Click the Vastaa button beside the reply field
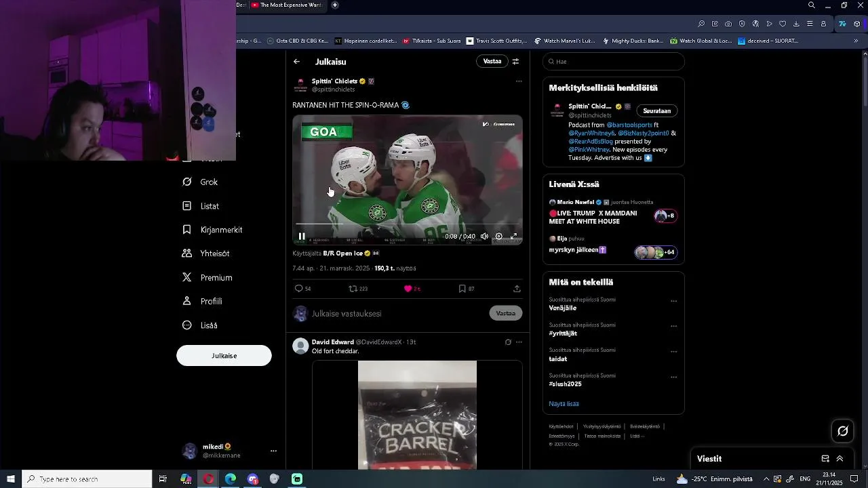Image resolution: width=868 pixels, height=488 pixels. tap(506, 313)
